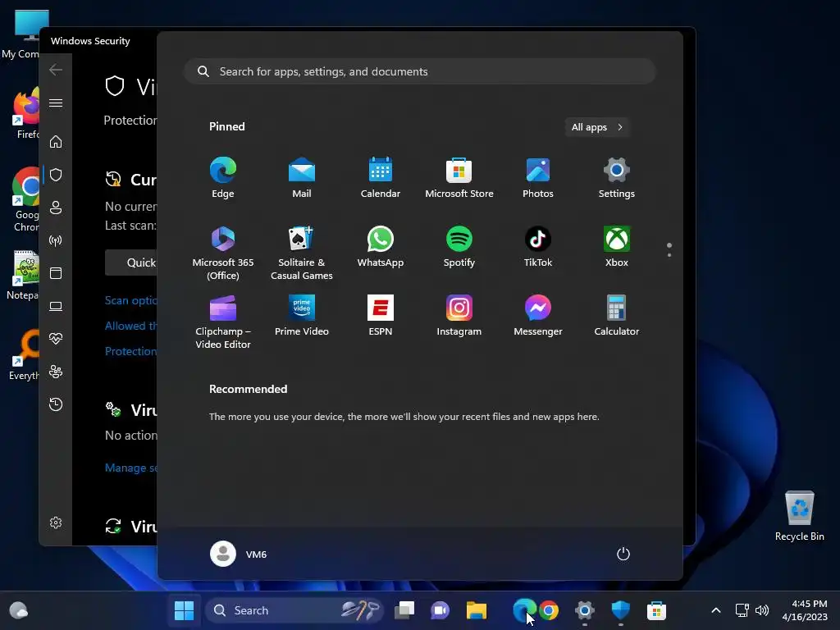The width and height of the screenshot is (840, 630).
Task: Click the Quick scan button in Windows Security
Action: click(131, 262)
